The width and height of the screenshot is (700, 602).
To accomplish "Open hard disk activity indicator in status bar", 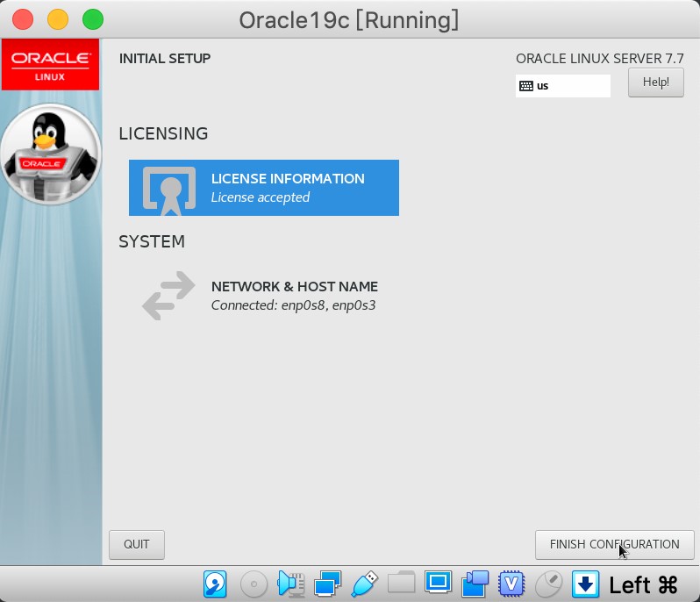I will click(215, 584).
